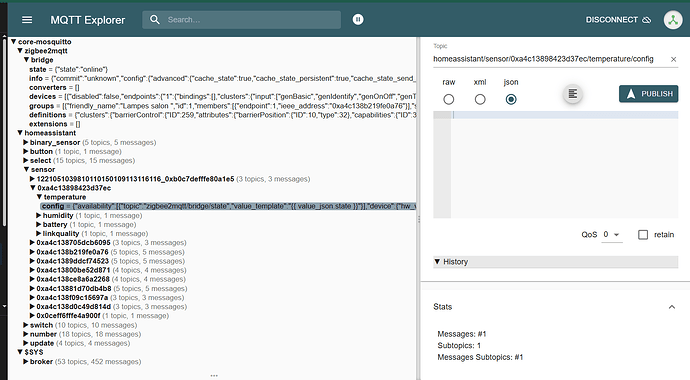Click the PUBLISH button

(x=648, y=94)
